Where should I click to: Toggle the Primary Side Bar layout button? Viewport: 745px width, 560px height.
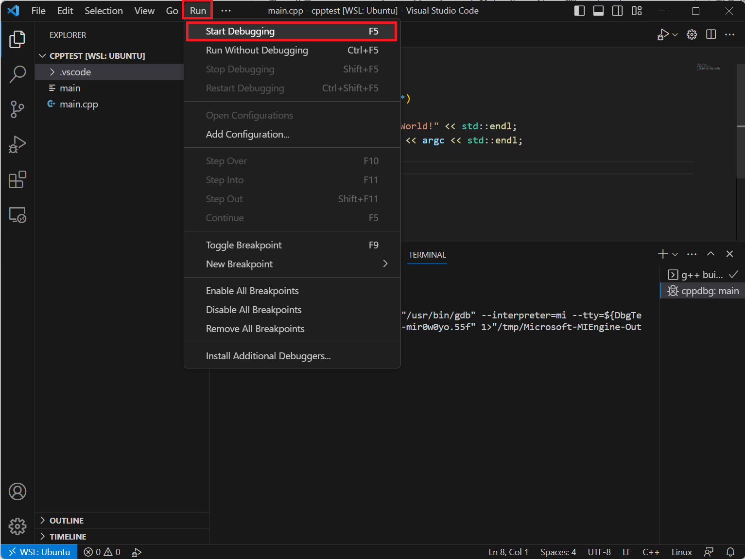pyautogui.click(x=579, y=11)
